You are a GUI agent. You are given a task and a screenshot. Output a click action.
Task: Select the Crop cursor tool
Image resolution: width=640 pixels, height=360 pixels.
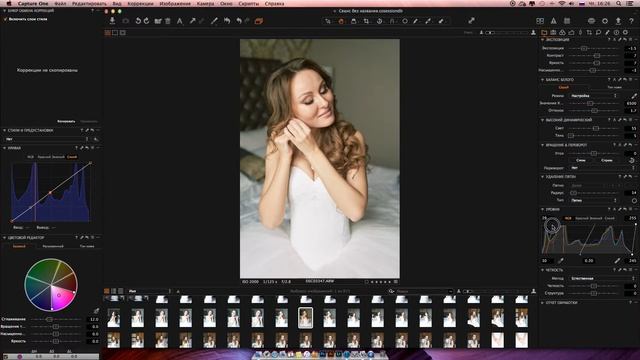pos(366,21)
